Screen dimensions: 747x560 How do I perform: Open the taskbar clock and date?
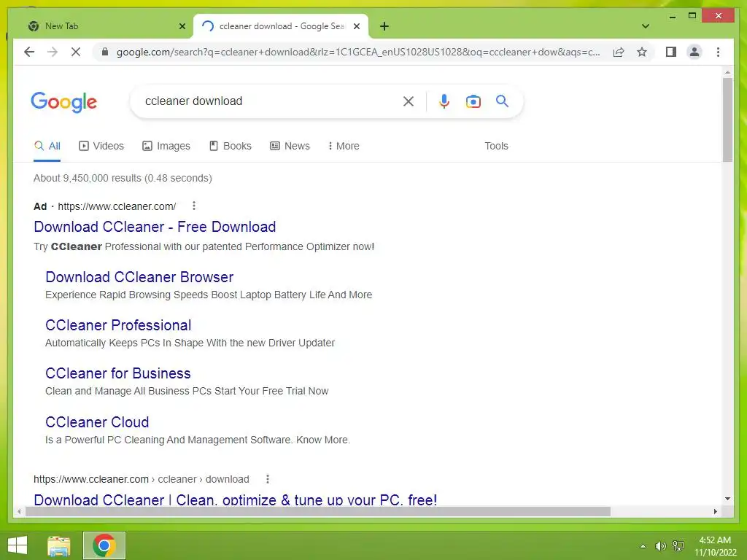pos(715,546)
